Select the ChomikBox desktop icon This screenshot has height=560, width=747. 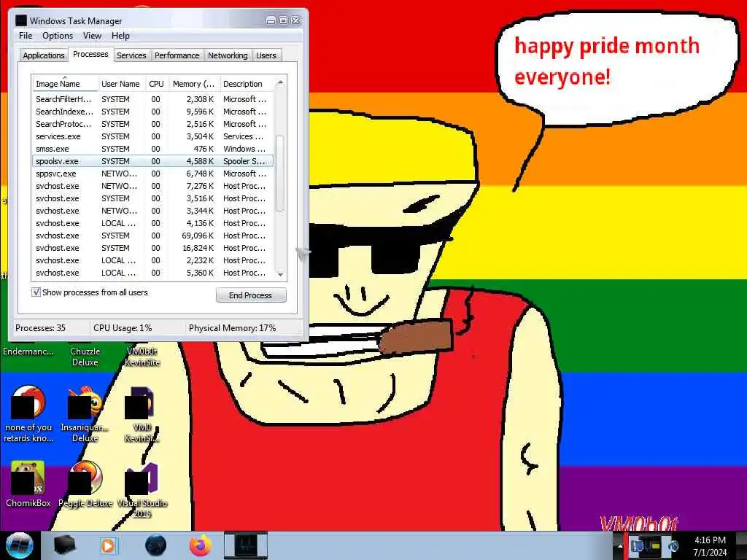28,484
